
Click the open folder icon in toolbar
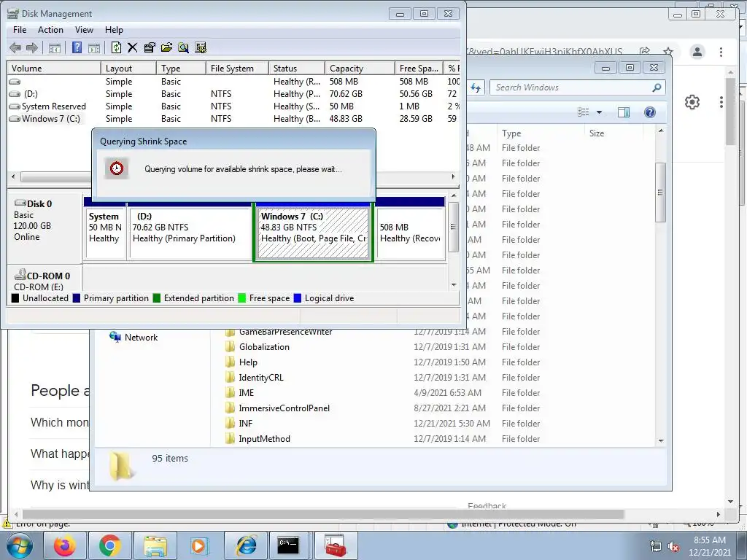(166, 47)
